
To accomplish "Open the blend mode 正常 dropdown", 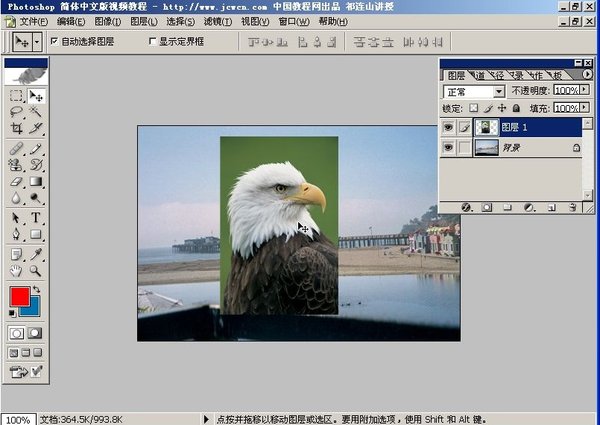I will click(498, 91).
